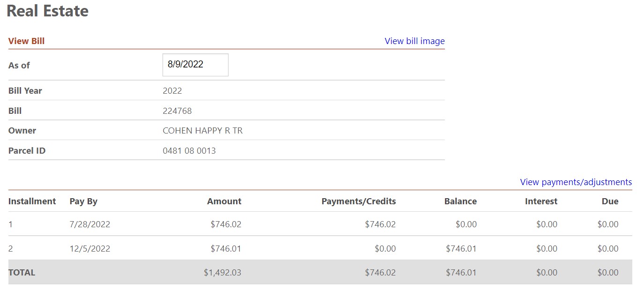Screen dimensions: 644x290
Task: Select the 12/5/2022 pay-by date
Action: tap(90, 249)
